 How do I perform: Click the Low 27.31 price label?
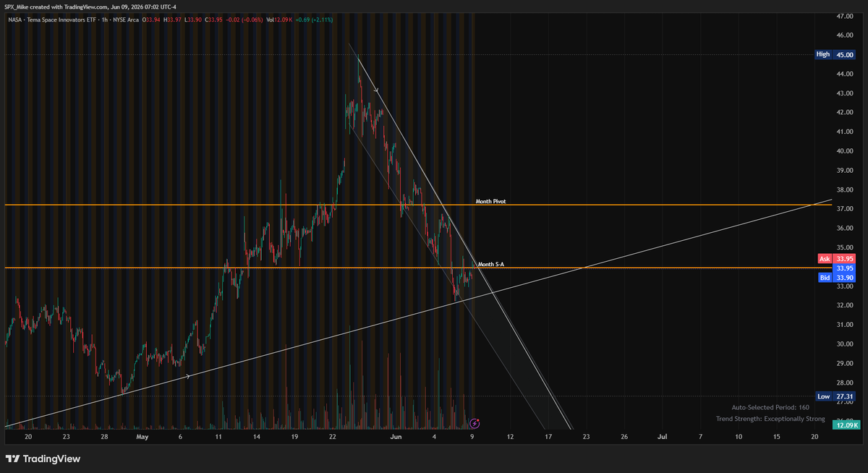[x=836, y=396]
